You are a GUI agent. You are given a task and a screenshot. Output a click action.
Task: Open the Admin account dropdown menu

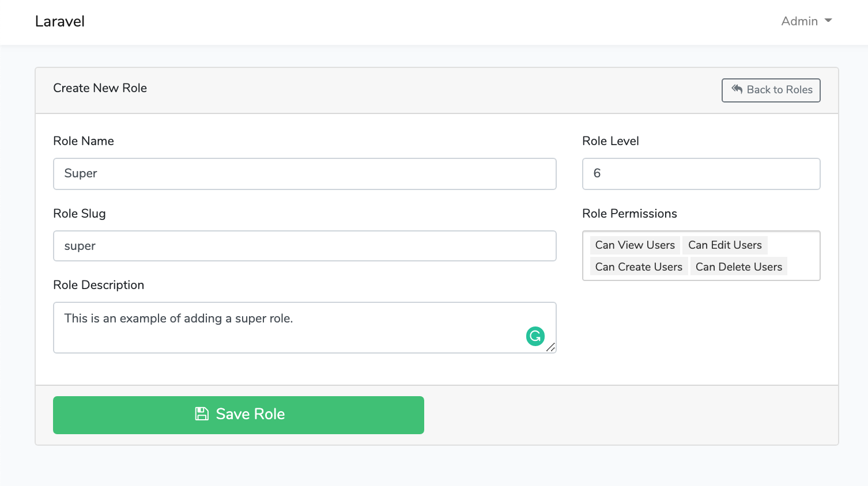tap(806, 21)
